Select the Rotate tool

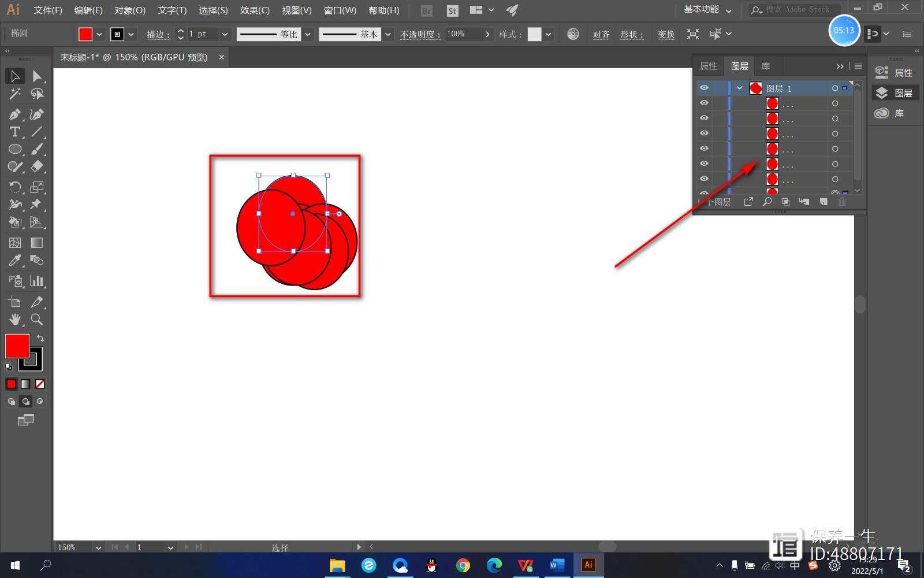pyautogui.click(x=15, y=187)
